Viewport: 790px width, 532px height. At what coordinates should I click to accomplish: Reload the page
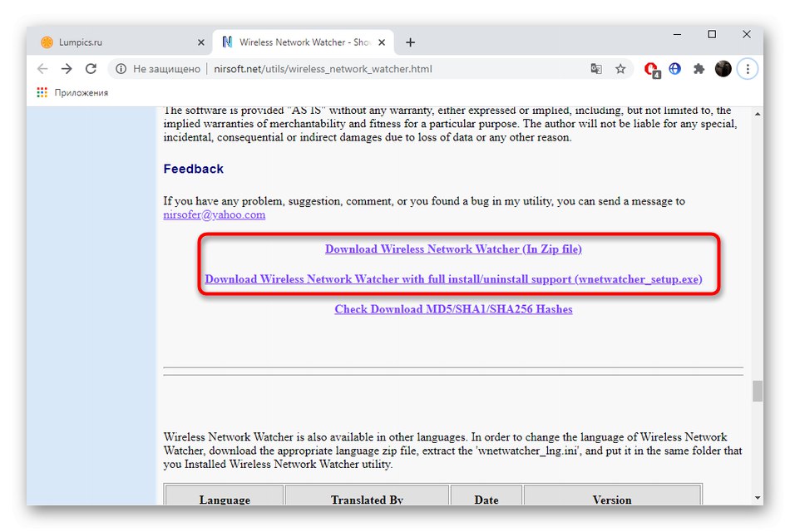(x=91, y=68)
